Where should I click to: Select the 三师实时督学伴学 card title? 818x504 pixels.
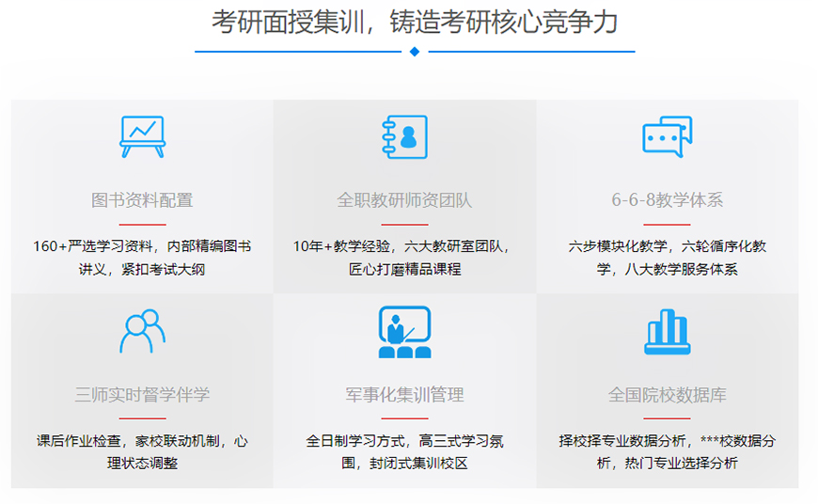point(142,395)
